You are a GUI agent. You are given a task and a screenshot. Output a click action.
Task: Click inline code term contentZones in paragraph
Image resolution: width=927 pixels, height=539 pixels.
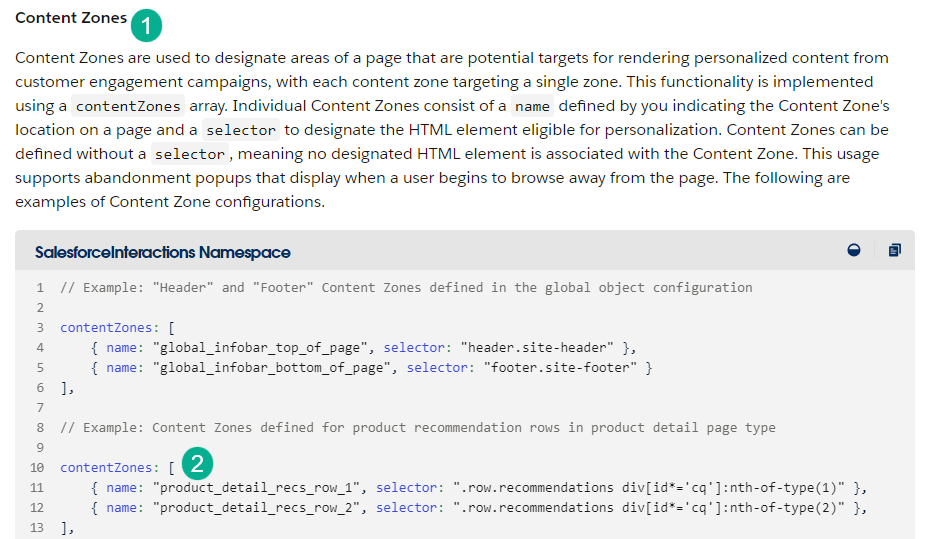(128, 106)
